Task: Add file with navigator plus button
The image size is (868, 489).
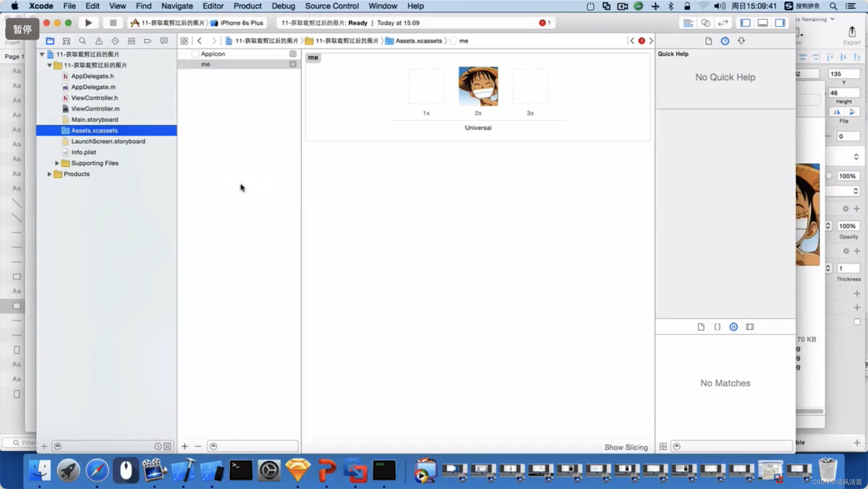Action: (44, 446)
